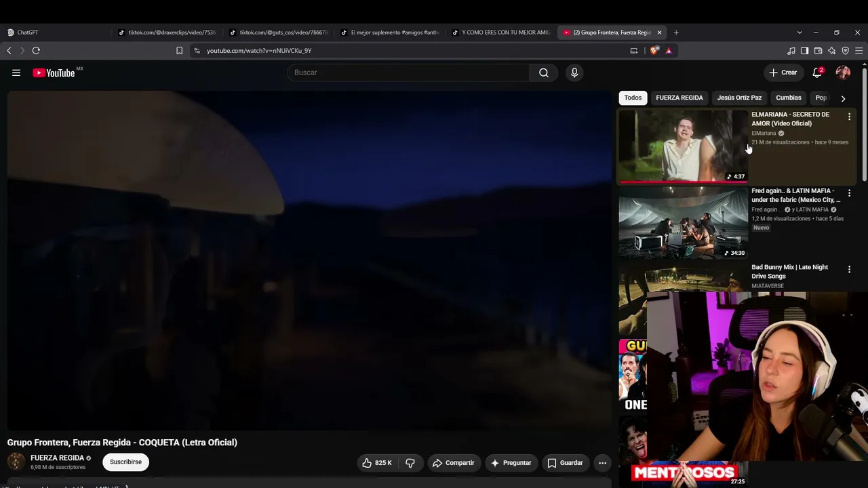Open YouTube notifications bell
This screenshot has width=868, height=488.
coord(817,73)
